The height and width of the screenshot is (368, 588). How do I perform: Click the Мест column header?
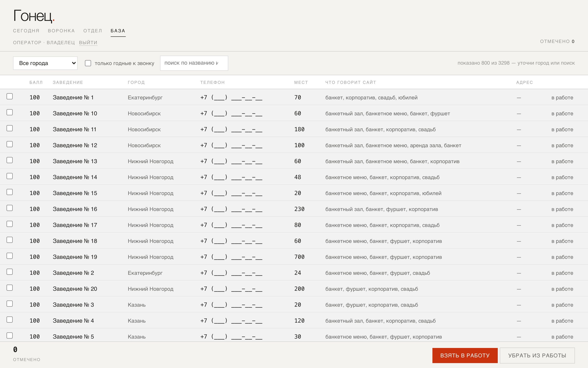(x=301, y=82)
